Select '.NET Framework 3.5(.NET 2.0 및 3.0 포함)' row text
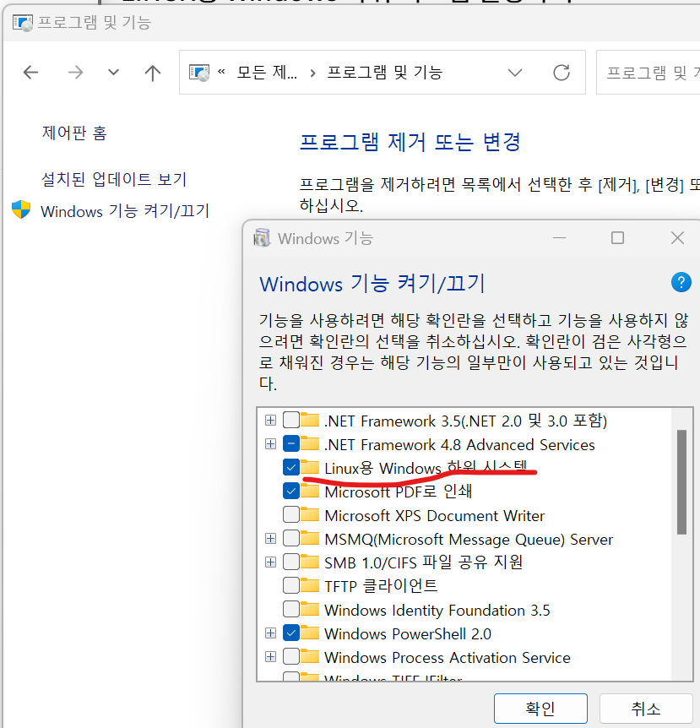The image size is (700, 728). [x=465, y=421]
